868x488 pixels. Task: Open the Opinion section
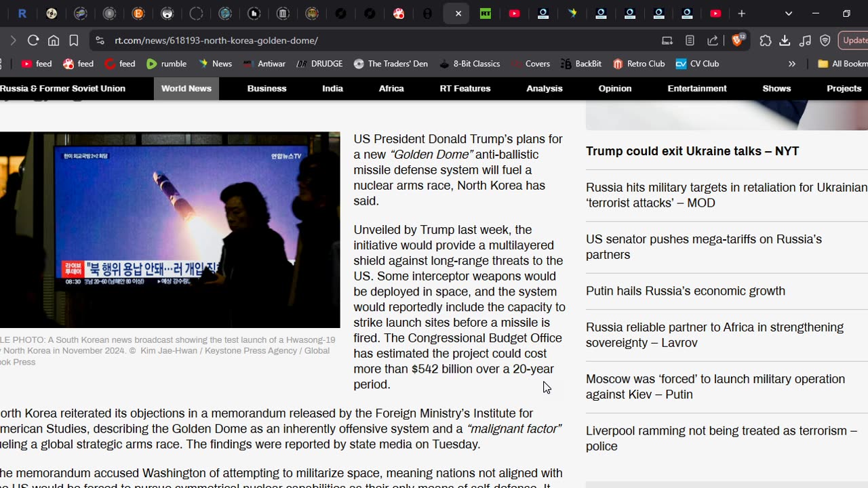[x=615, y=89]
